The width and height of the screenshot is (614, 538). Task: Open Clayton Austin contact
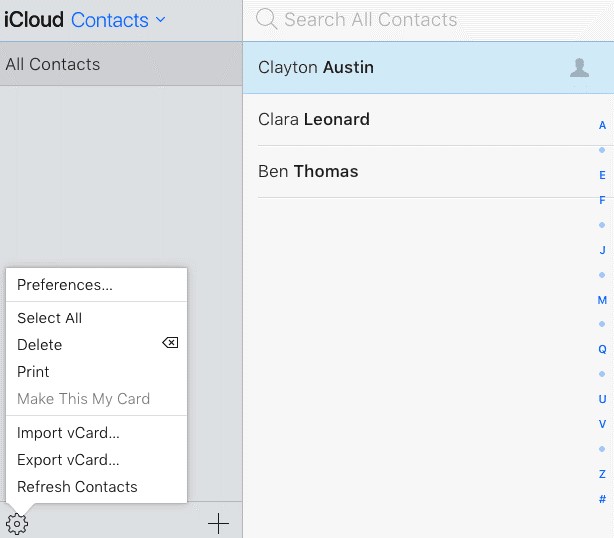pos(428,68)
